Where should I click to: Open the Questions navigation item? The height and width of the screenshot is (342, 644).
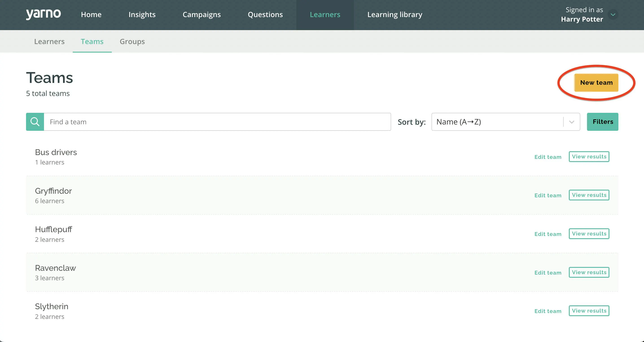coord(265,15)
